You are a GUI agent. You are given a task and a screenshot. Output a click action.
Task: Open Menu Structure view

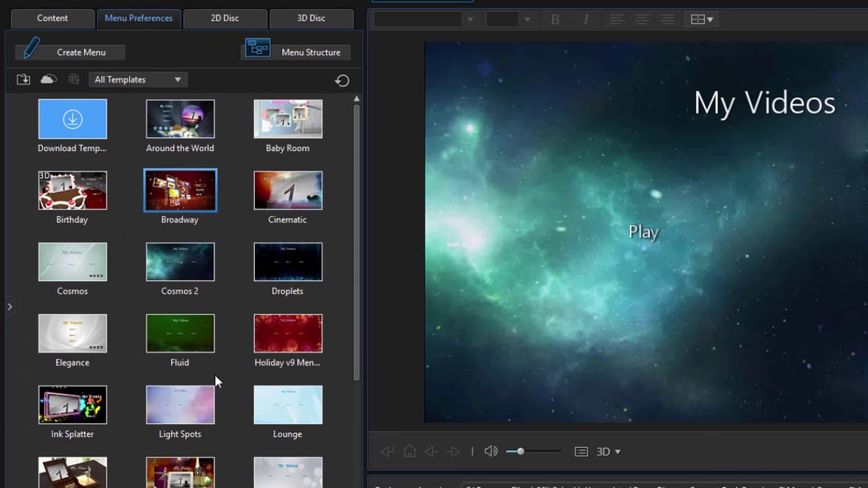tap(296, 52)
